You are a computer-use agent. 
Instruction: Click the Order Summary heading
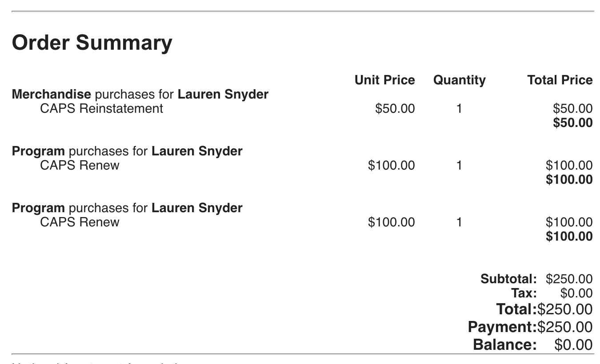[92, 43]
